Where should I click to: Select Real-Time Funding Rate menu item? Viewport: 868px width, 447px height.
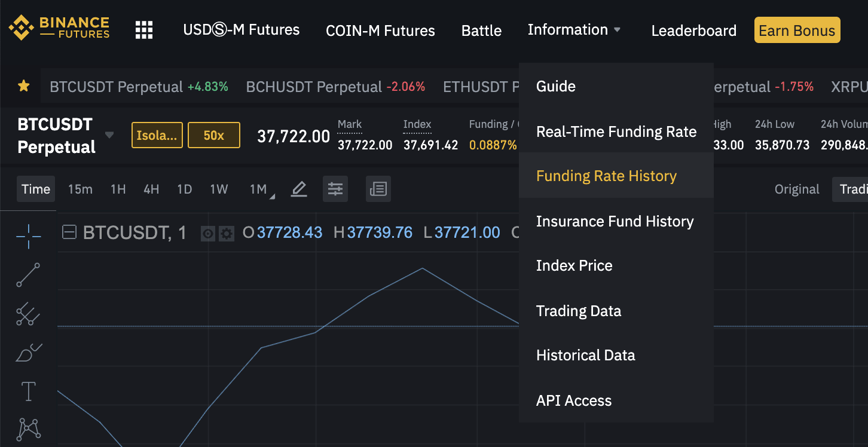point(616,131)
